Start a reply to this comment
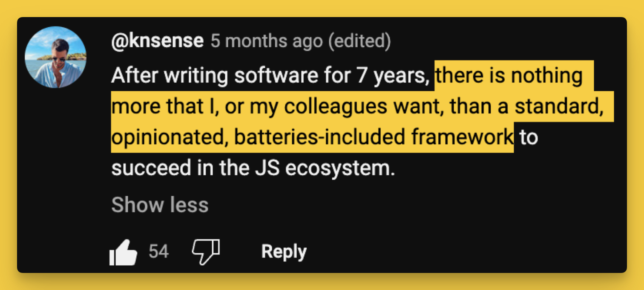This screenshot has width=644, height=290. pos(284,251)
